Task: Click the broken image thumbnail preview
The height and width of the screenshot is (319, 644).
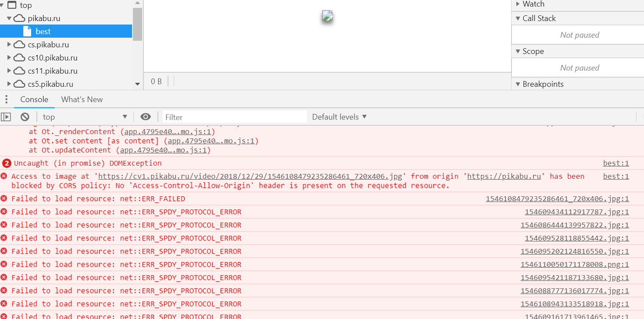Action: [x=327, y=16]
